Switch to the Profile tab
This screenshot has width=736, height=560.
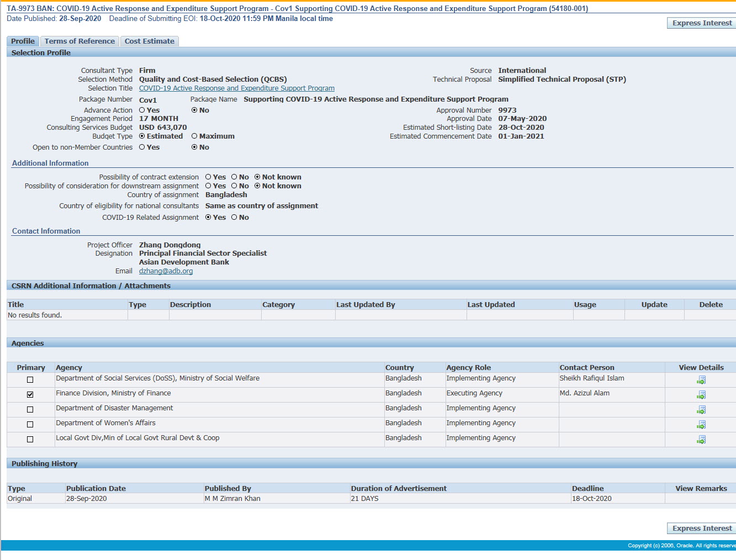[23, 41]
